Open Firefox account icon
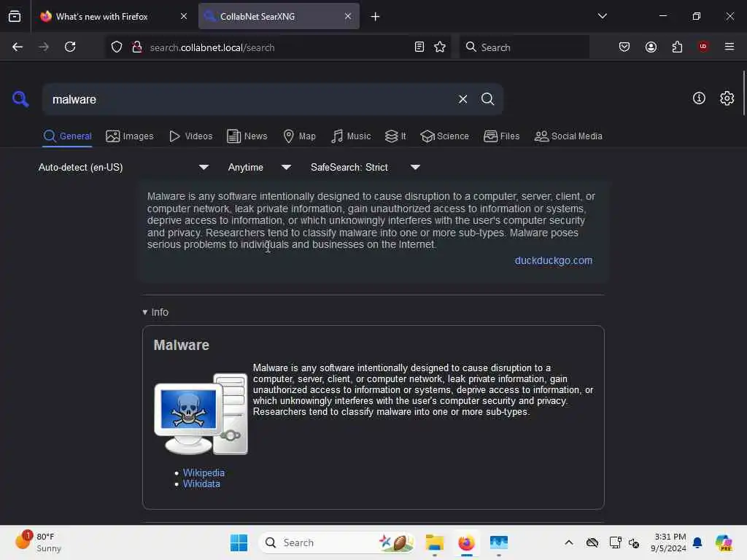This screenshot has width=747, height=560. (x=651, y=47)
